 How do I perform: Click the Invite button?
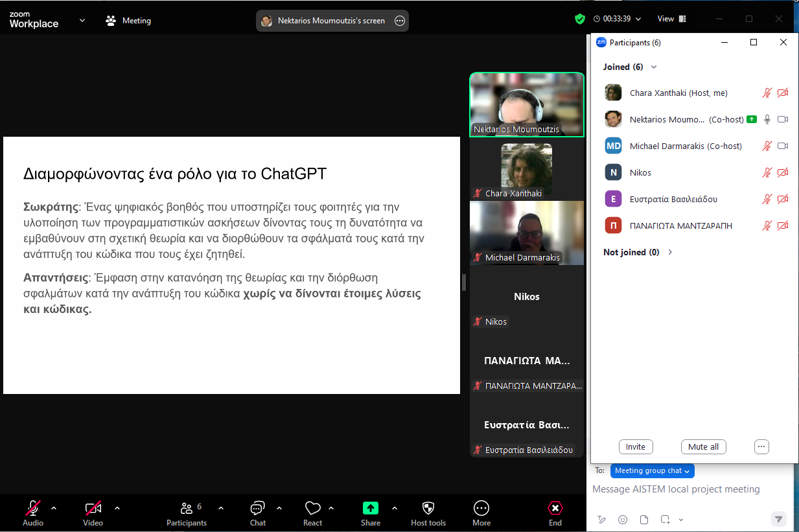pyautogui.click(x=635, y=446)
